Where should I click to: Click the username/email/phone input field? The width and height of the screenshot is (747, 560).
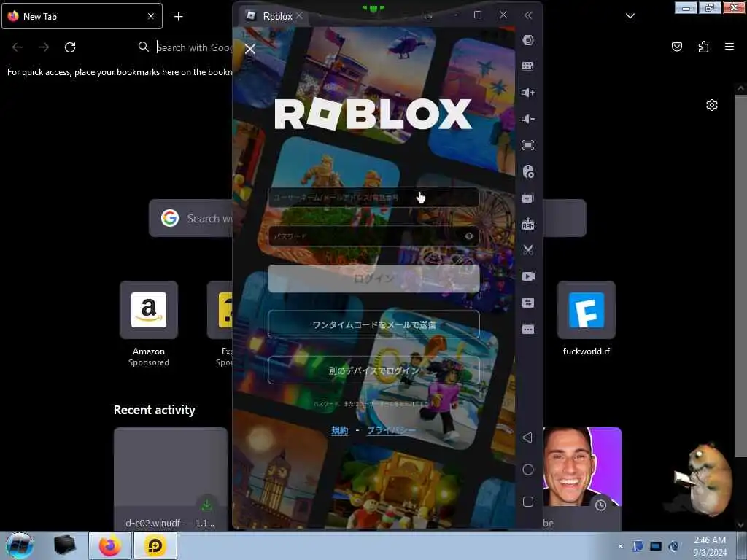373,197
